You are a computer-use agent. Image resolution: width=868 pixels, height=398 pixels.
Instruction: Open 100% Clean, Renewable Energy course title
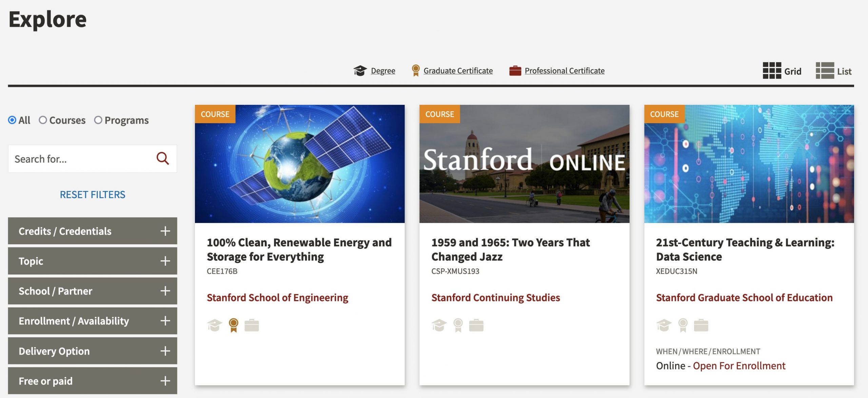click(x=299, y=249)
